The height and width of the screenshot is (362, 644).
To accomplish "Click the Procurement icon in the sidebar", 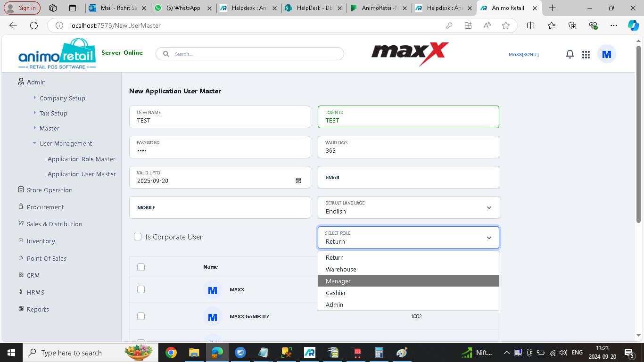I will coord(21,206).
